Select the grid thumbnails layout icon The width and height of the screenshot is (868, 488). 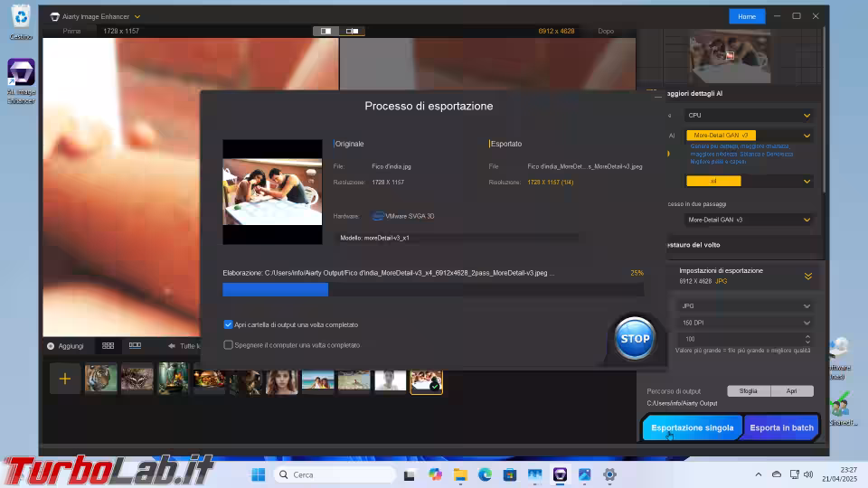[x=108, y=346]
